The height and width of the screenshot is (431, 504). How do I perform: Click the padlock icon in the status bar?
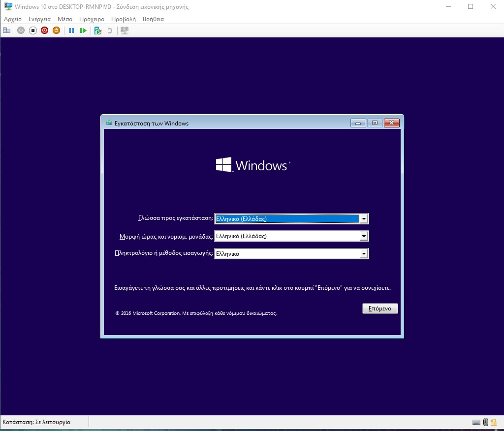pos(494,422)
